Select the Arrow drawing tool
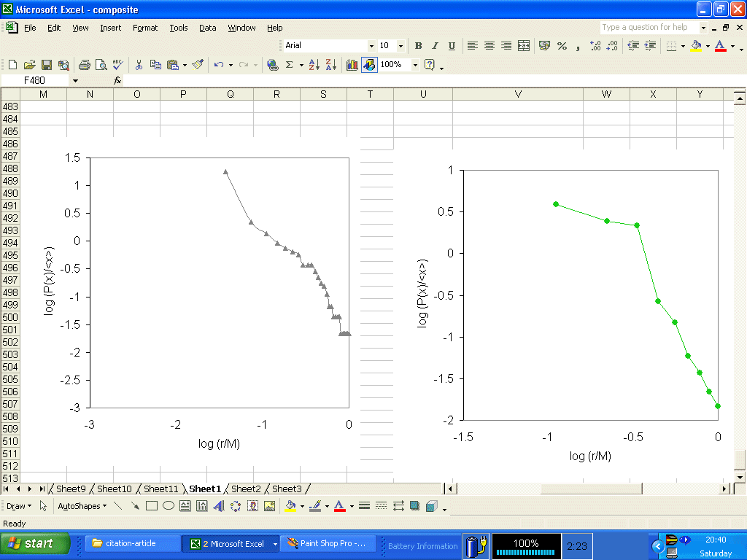Screen dimensions: 747x560 [x=135, y=506]
